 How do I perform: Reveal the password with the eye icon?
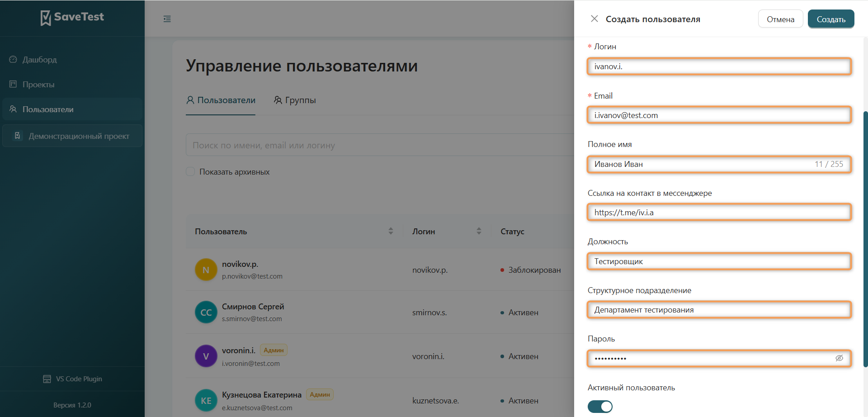840,358
